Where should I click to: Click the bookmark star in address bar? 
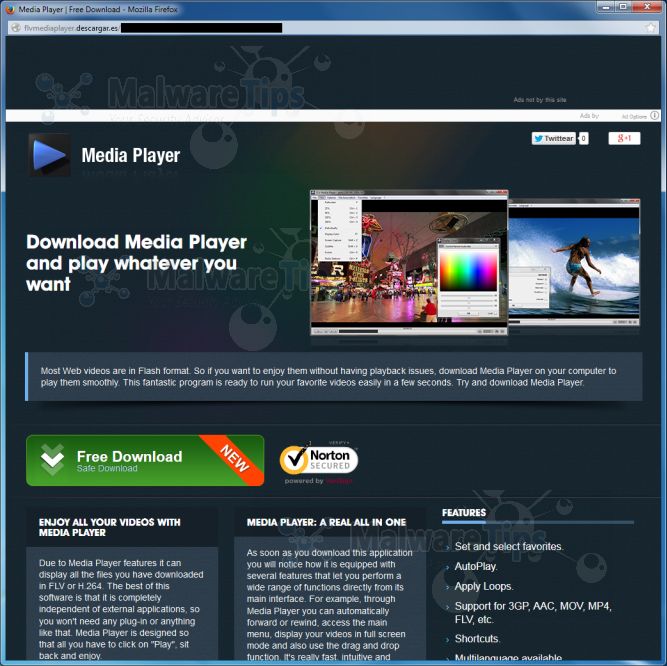tap(650, 28)
